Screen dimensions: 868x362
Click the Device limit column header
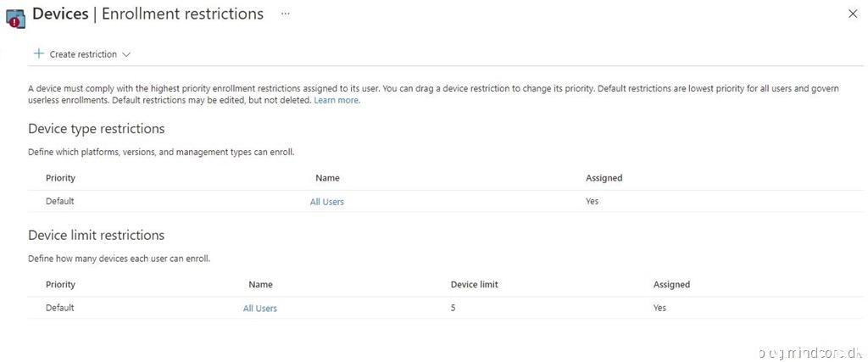tap(474, 285)
